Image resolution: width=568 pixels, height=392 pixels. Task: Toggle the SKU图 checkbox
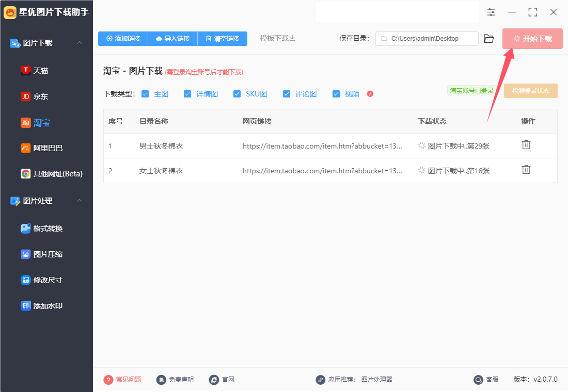pos(237,94)
